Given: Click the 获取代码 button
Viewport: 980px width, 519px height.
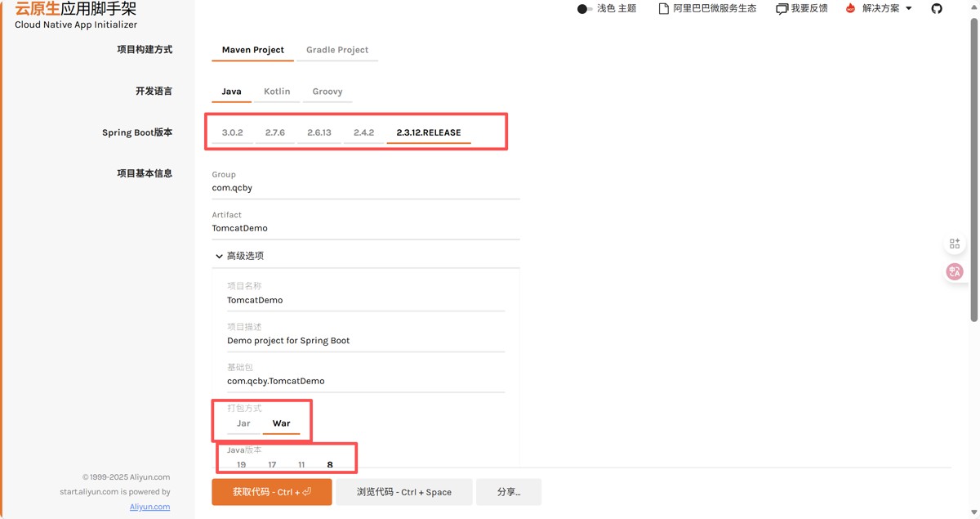Looking at the screenshot, I should pos(272,492).
